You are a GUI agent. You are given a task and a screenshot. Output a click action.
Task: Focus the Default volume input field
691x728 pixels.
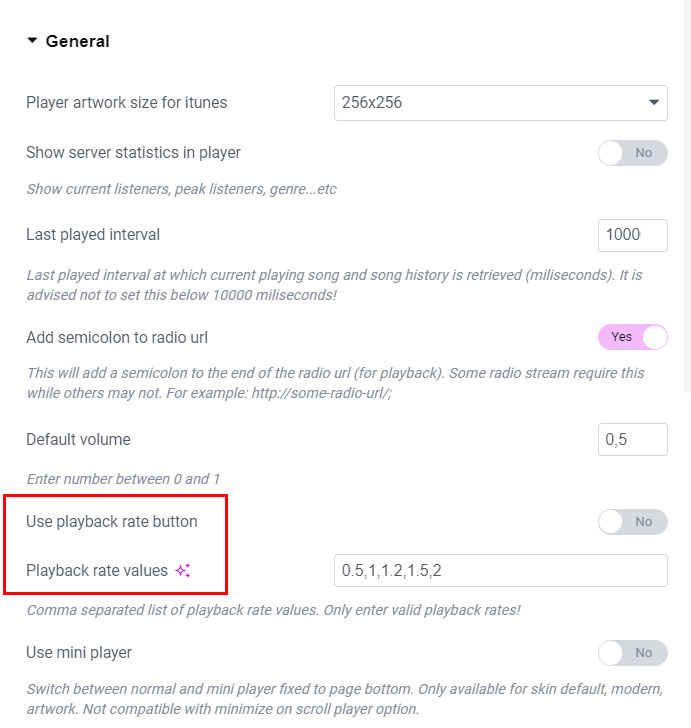click(632, 439)
